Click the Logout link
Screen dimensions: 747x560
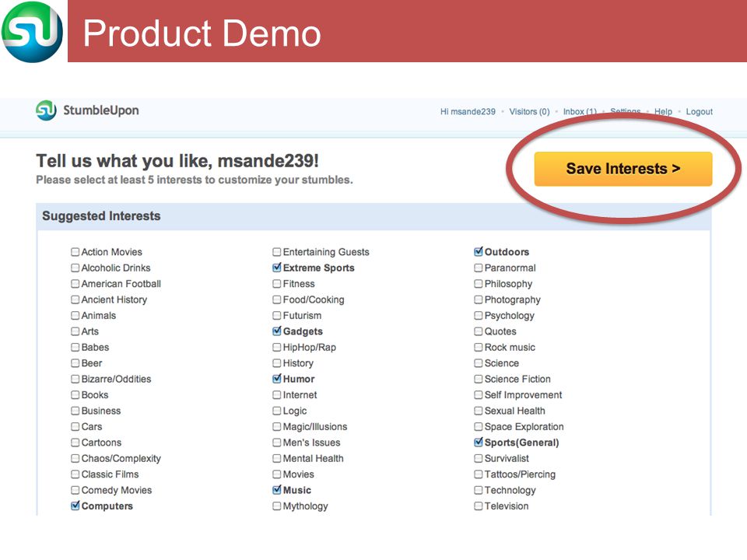click(x=700, y=111)
